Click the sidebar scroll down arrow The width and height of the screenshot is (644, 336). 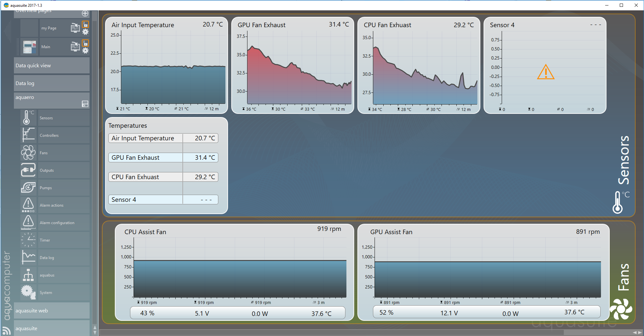95,333
